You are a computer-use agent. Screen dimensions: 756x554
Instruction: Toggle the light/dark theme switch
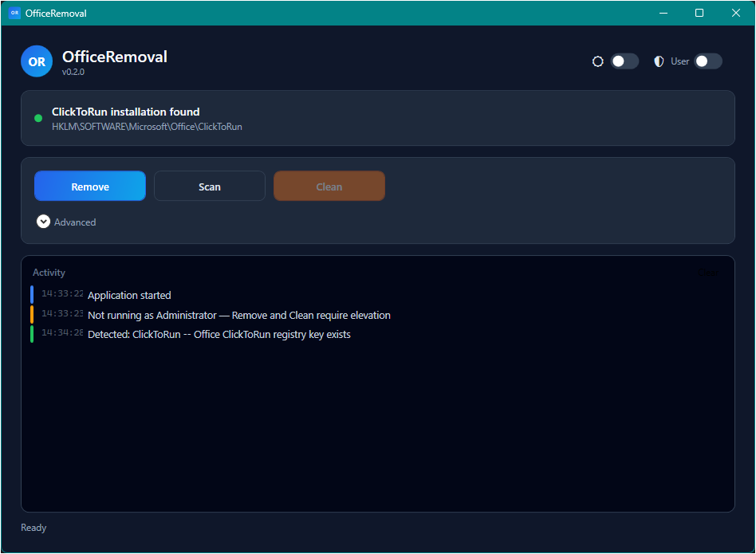[x=624, y=61]
